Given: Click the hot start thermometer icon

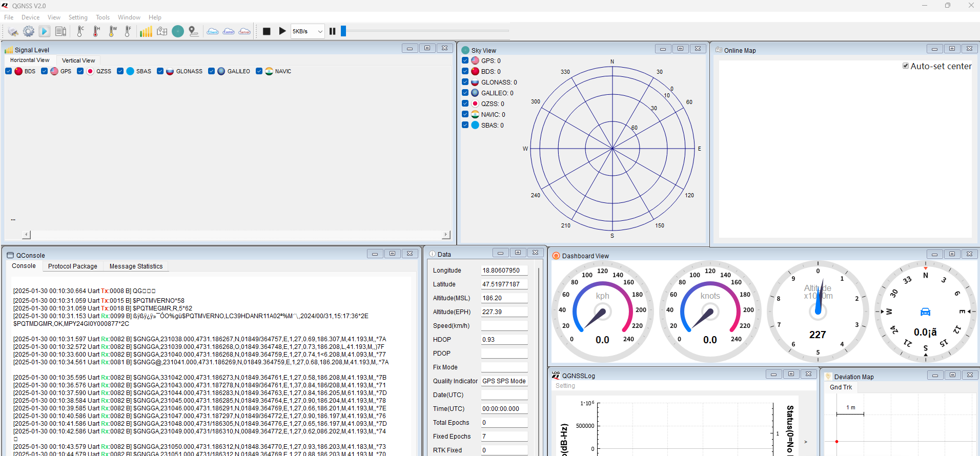Looking at the screenshot, I should click(96, 32).
